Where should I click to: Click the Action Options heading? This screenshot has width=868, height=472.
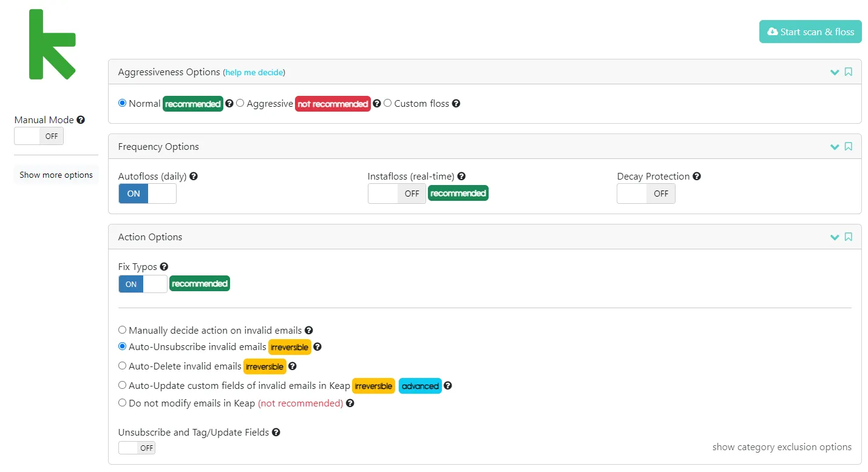(x=150, y=237)
